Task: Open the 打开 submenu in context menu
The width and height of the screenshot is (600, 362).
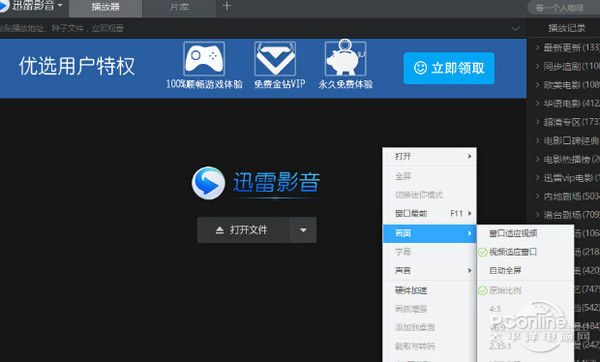Action: 429,157
